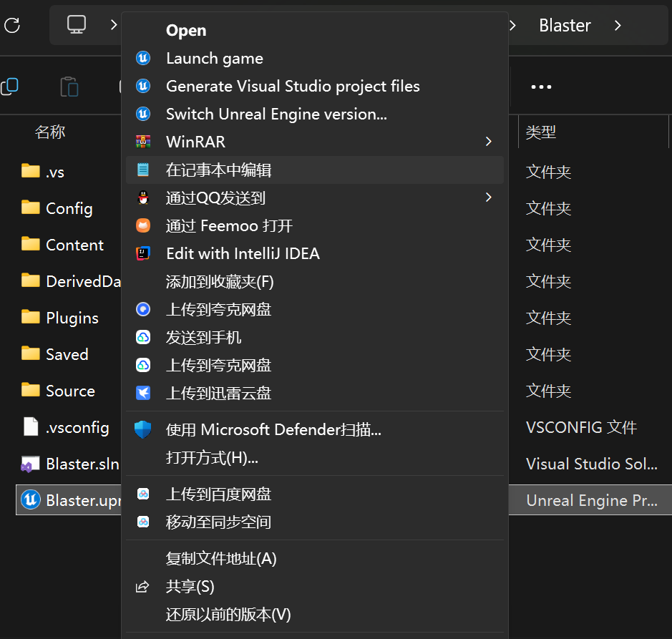Click the IntelliJ IDEA icon

[x=143, y=253]
